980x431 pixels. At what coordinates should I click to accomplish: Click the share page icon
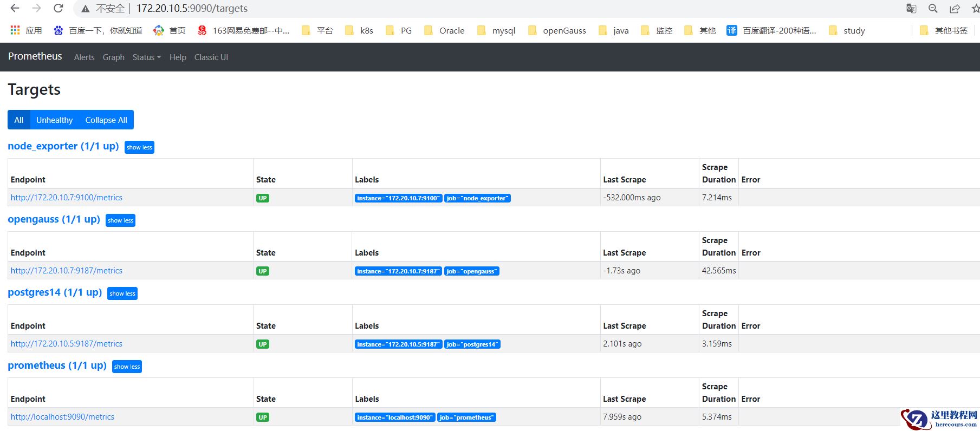coord(955,9)
